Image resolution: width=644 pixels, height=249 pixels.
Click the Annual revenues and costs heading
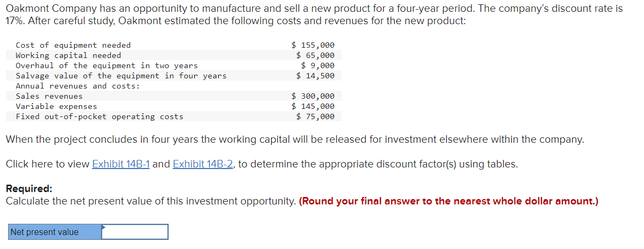[x=78, y=86]
